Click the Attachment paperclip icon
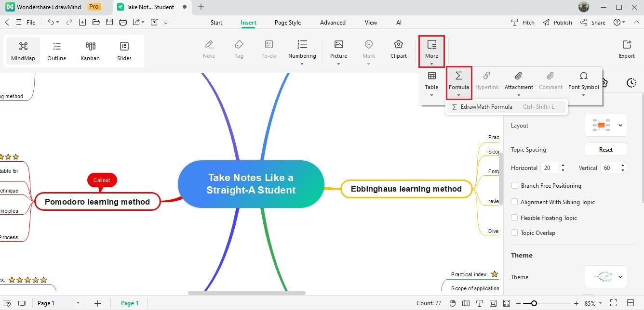Image resolution: width=644 pixels, height=310 pixels. 519,76
